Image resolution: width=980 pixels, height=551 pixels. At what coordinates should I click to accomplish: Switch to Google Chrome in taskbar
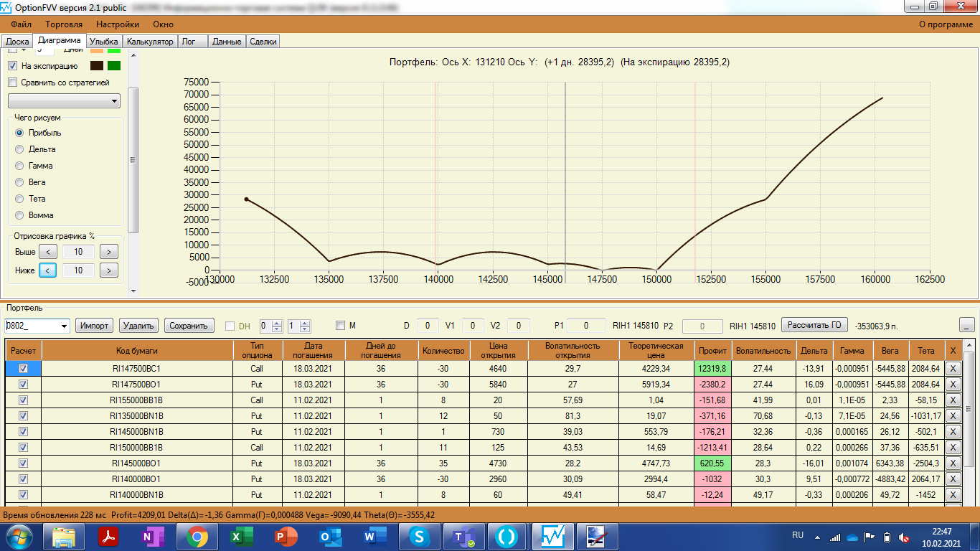coord(197,536)
